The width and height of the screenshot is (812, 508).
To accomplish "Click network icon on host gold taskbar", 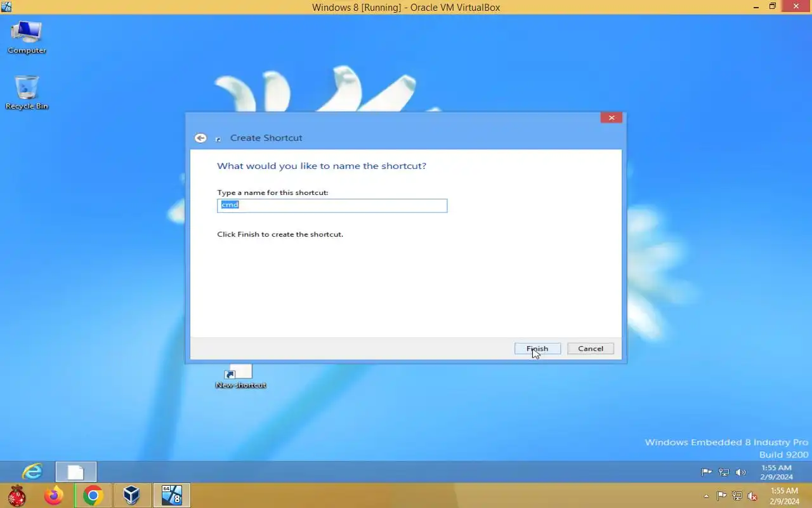I will click(737, 496).
